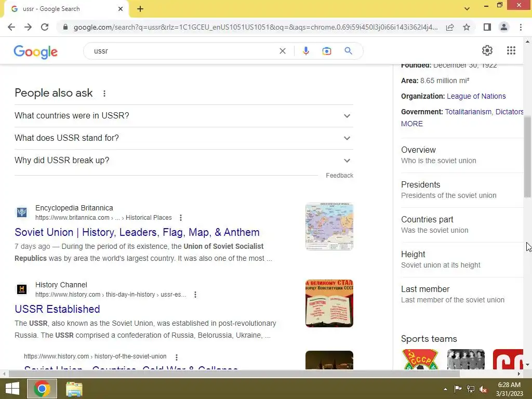Open history-of-the-soviet-union result options menu
The height and width of the screenshot is (399, 532).
177,357
